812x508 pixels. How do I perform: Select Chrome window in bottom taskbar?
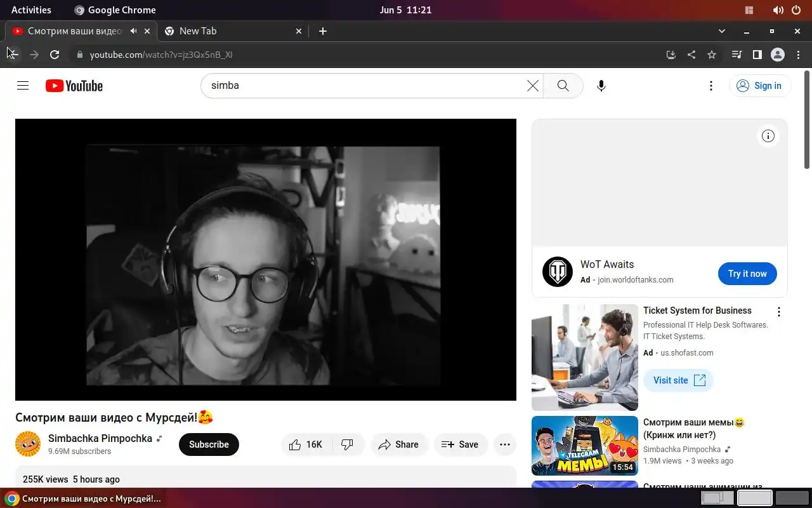(x=83, y=498)
